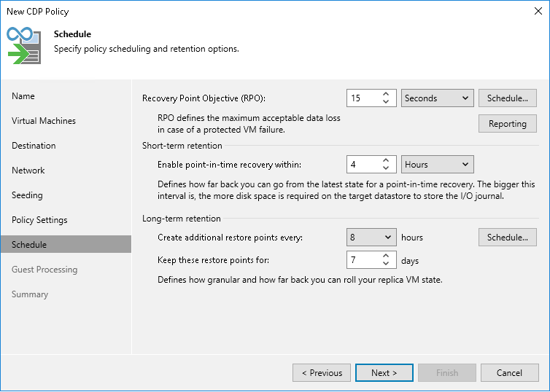Click the CDP policy wizard icon
Screen dimensions: 550x392
tap(24, 46)
